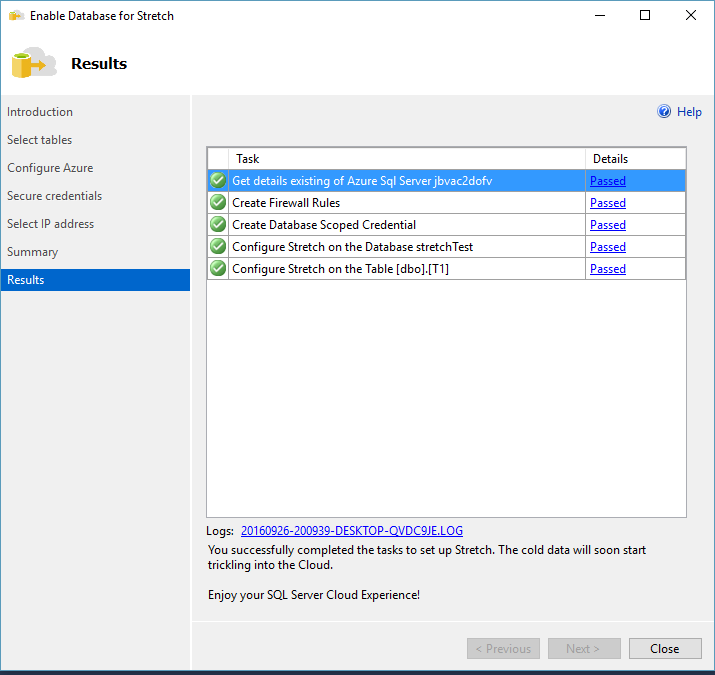715x675 pixels.
Task: Click green check icon beside Create Database Scoped Credential
Action: [x=217, y=225]
